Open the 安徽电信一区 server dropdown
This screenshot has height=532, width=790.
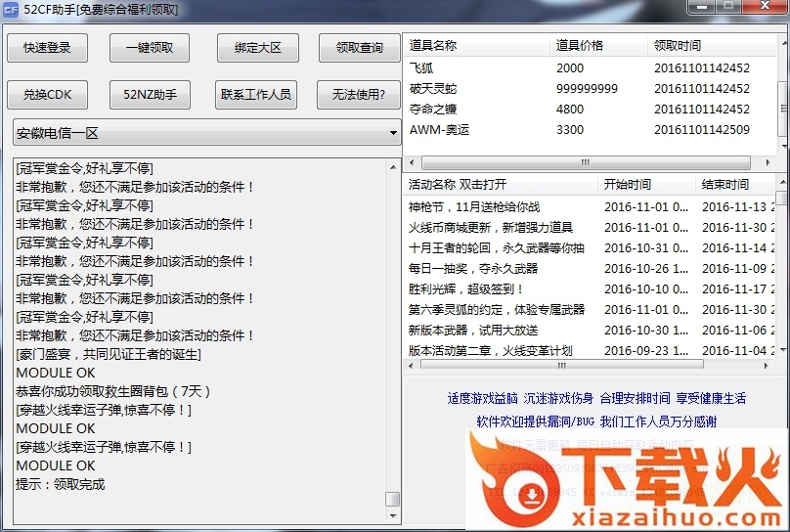point(207,133)
